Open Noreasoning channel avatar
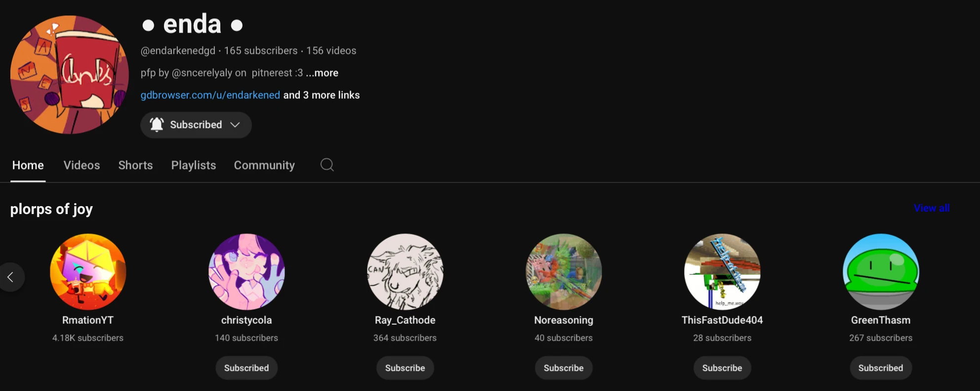This screenshot has height=391, width=980. click(564, 272)
